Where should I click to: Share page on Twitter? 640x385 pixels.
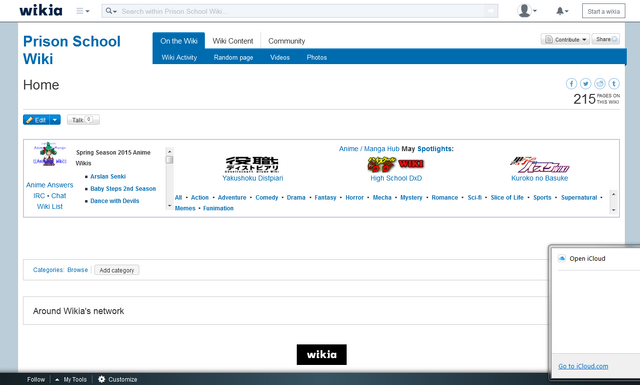(x=585, y=84)
